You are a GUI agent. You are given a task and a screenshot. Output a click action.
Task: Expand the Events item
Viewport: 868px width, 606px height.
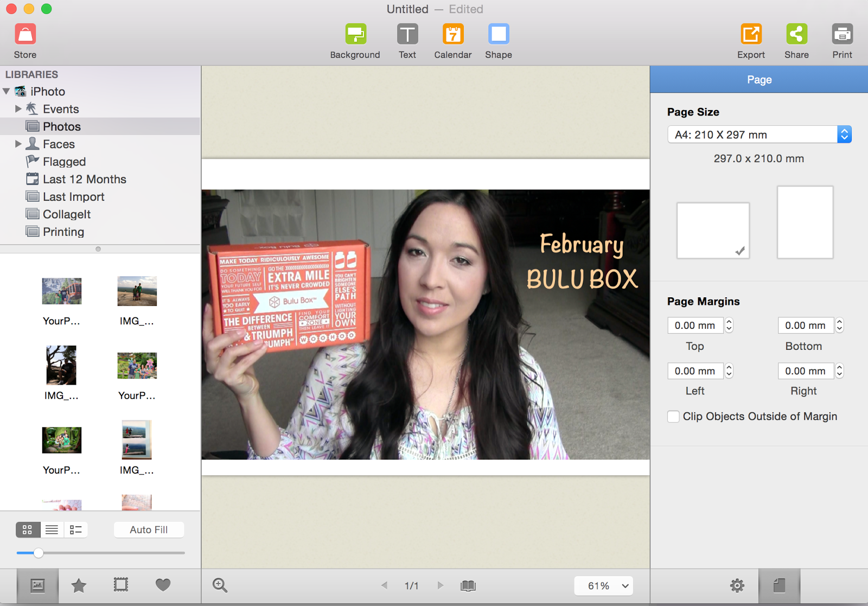point(18,109)
